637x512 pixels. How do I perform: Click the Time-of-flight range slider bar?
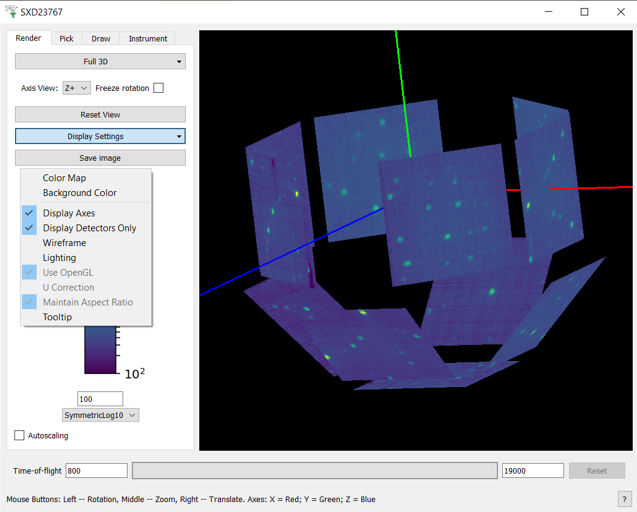tap(314, 470)
